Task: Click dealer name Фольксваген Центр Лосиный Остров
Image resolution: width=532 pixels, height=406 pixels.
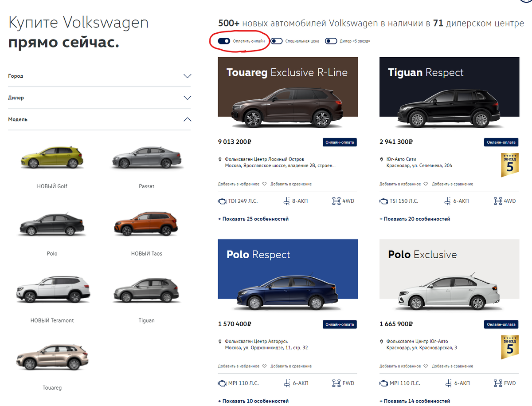Action: (265, 159)
